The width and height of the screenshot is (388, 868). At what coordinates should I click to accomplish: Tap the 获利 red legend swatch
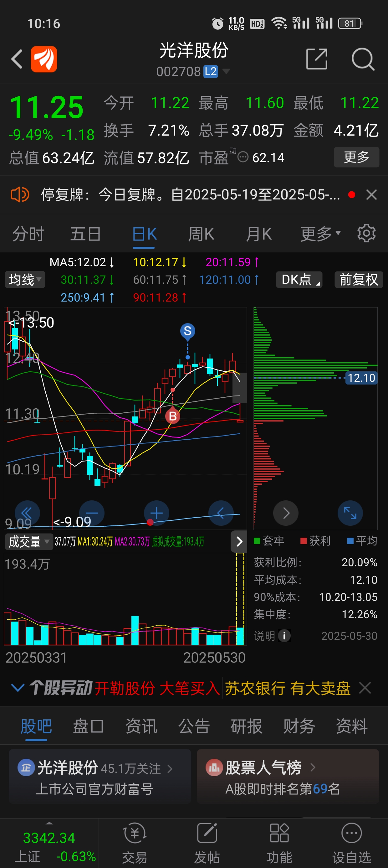(x=304, y=541)
